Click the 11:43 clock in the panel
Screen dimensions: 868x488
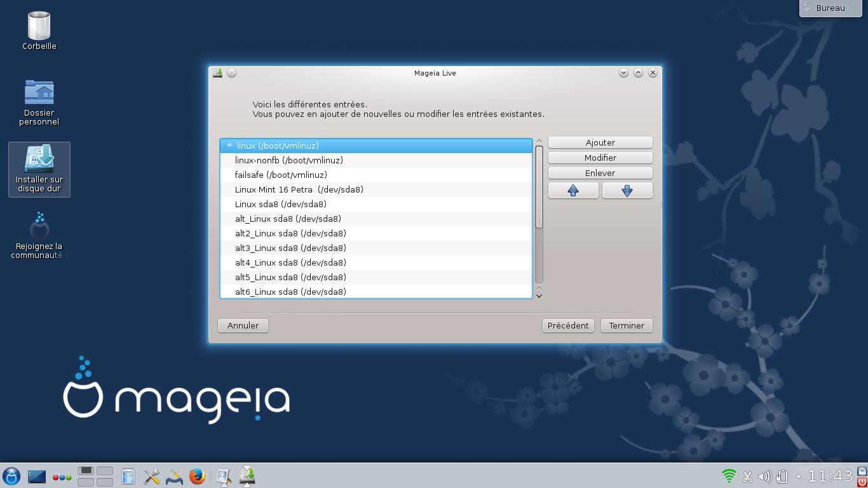830,476
